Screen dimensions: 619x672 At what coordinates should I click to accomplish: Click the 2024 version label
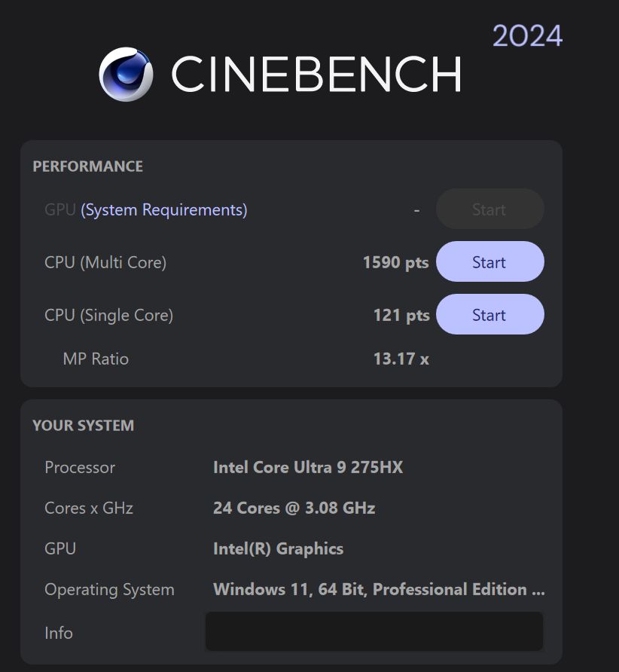[527, 35]
